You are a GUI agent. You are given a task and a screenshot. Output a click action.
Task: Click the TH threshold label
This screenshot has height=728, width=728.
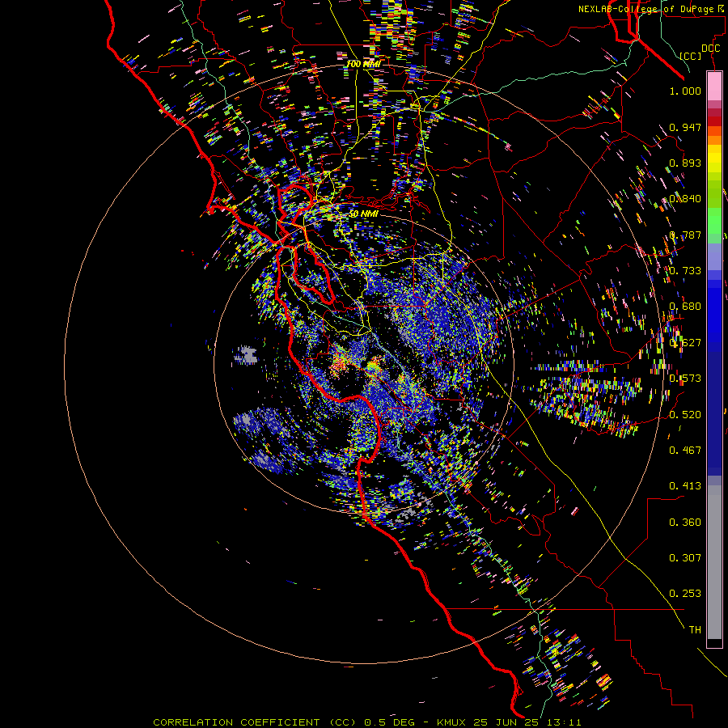(695, 630)
